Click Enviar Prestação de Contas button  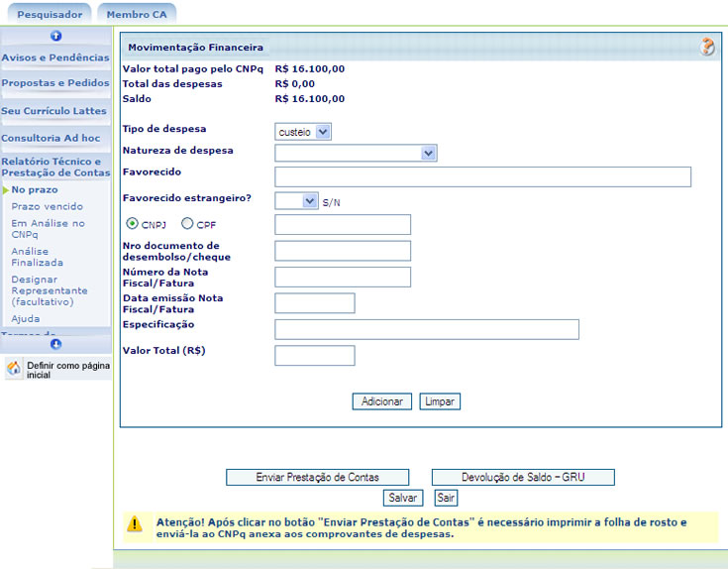317,477
